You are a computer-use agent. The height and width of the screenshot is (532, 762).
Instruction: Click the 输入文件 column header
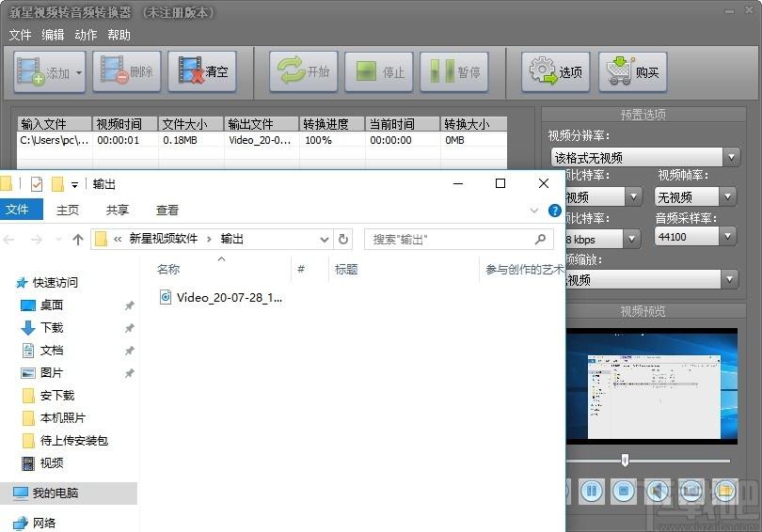tap(55, 124)
